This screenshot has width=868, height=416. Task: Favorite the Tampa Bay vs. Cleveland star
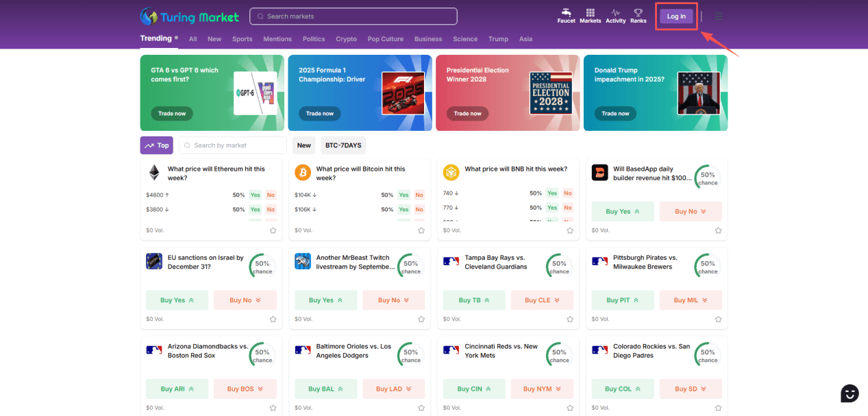pos(570,319)
